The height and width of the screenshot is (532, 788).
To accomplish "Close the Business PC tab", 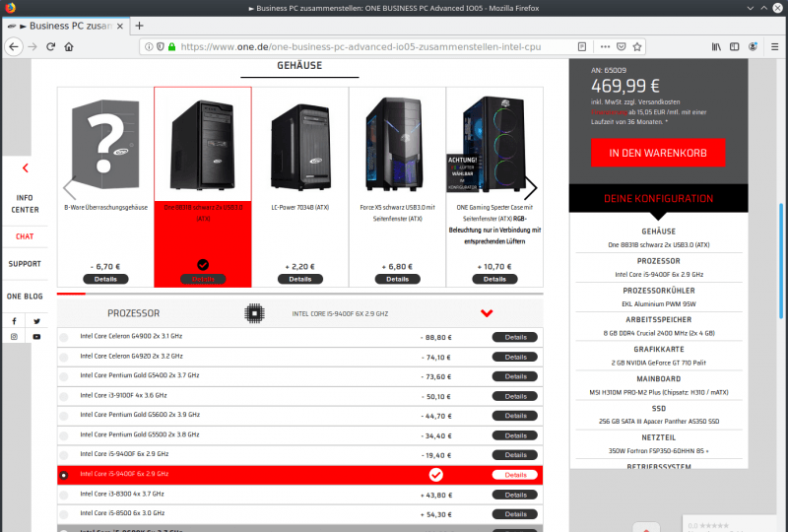I will [x=119, y=27].
